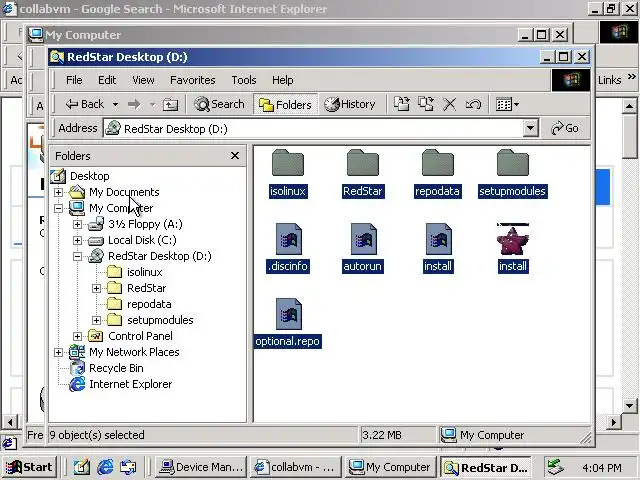Click Show Desktop quick launch icon

point(82,467)
